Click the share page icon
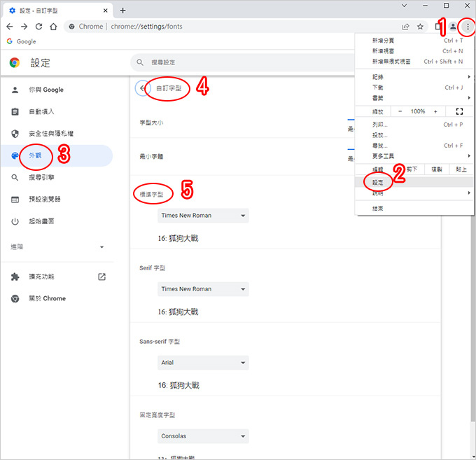 (x=405, y=27)
